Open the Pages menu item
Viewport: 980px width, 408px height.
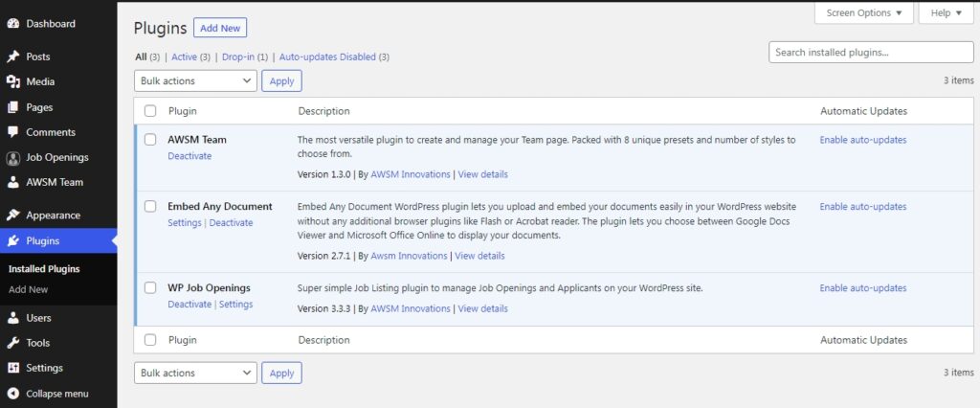click(x=39, y=107)
